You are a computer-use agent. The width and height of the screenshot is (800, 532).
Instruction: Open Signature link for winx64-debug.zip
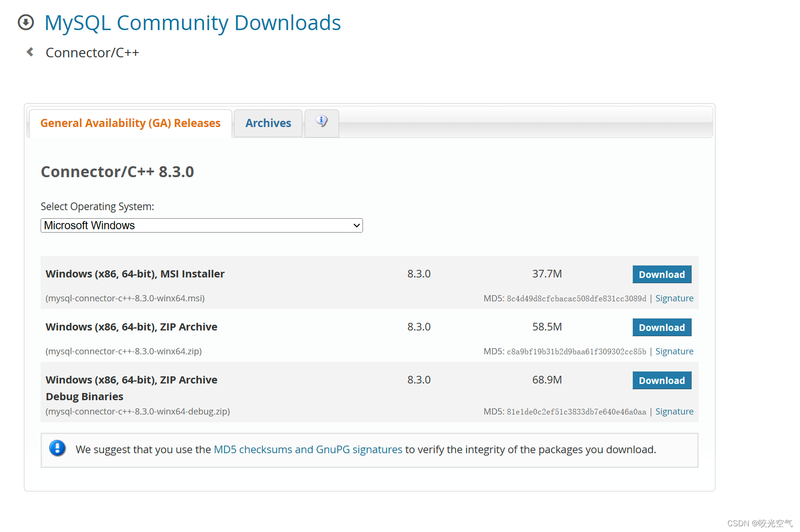coord(674,412)
